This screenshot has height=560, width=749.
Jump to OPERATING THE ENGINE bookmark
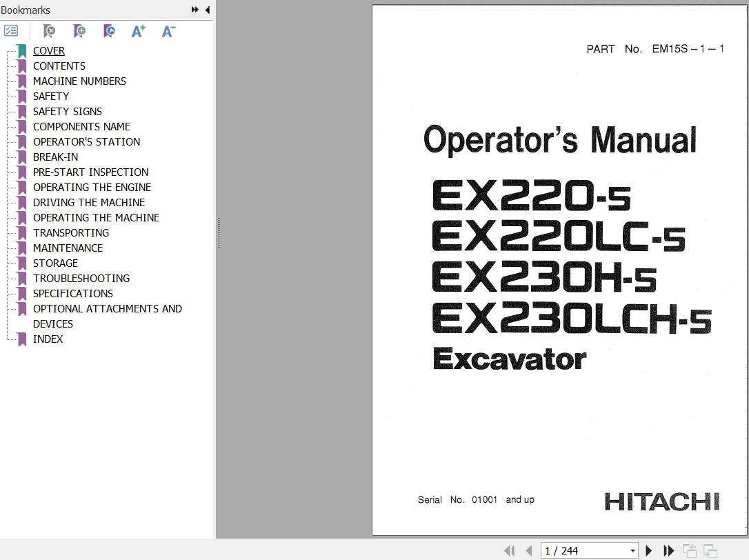click(92, 188)
